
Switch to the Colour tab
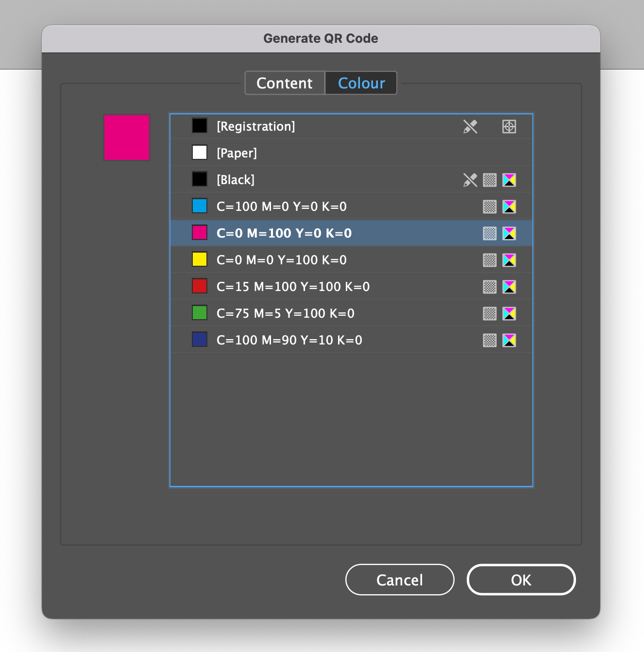point(360,83)
